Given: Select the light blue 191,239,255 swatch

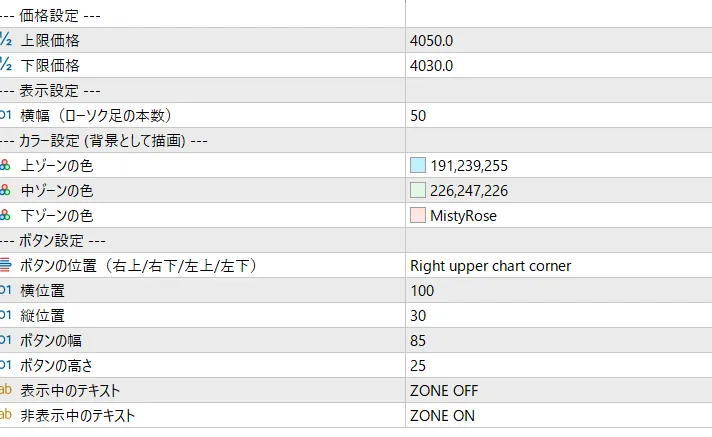Looking at the screenshot, I should click(x=418, y=165).
